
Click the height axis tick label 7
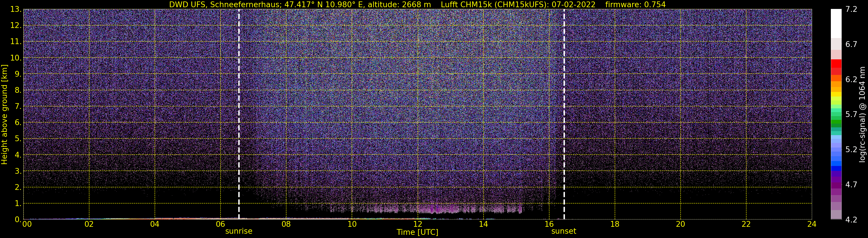pos(18,107)
